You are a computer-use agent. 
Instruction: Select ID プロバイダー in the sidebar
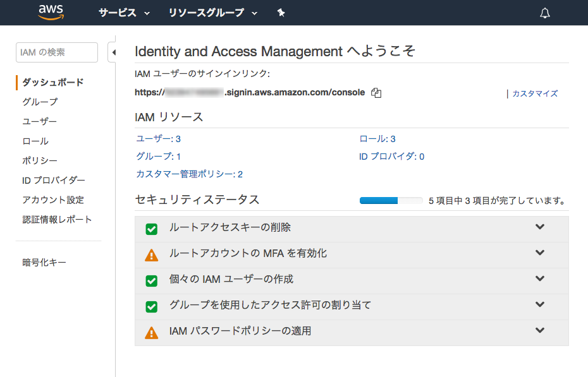click(x=54, y=181)
